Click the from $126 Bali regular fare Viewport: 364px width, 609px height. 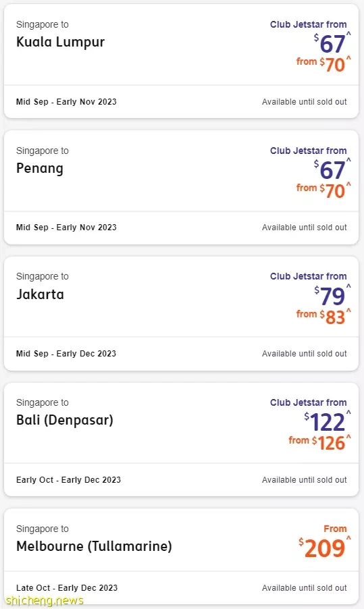[x=319, y=443]
